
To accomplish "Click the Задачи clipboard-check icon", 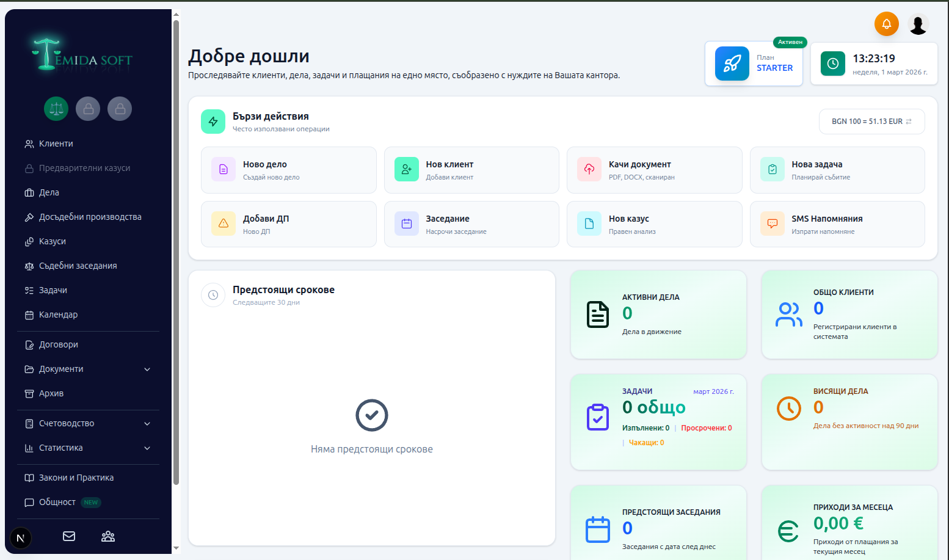I will 598,417.
